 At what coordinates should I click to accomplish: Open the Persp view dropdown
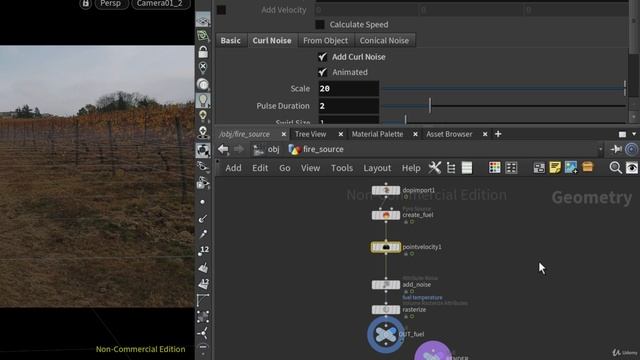point(111,4)
